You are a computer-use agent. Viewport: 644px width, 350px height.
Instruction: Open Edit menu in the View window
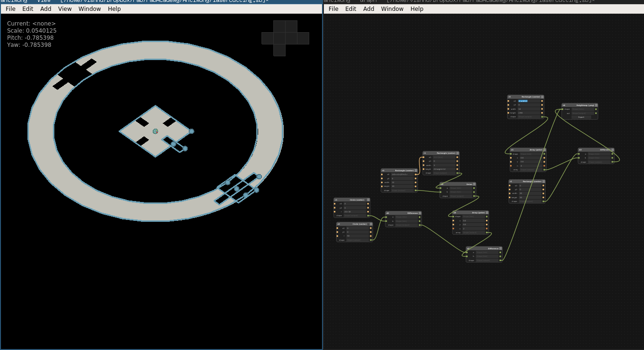(27, 9)
